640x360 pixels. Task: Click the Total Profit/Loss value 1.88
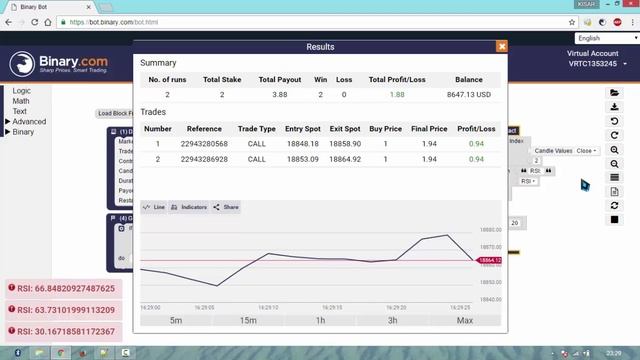point(397,94)
